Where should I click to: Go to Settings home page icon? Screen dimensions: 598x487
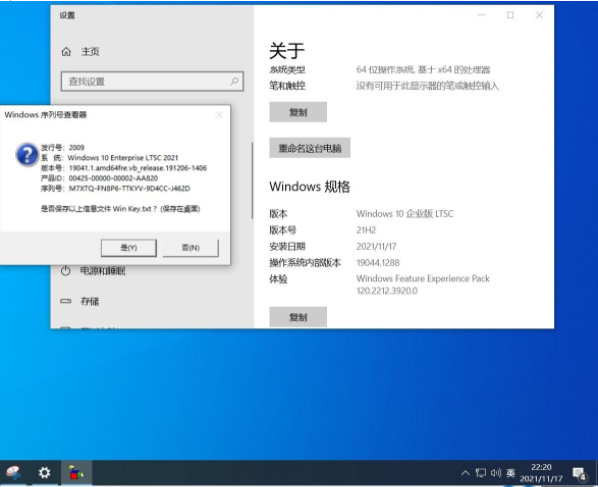coord(66,51)
